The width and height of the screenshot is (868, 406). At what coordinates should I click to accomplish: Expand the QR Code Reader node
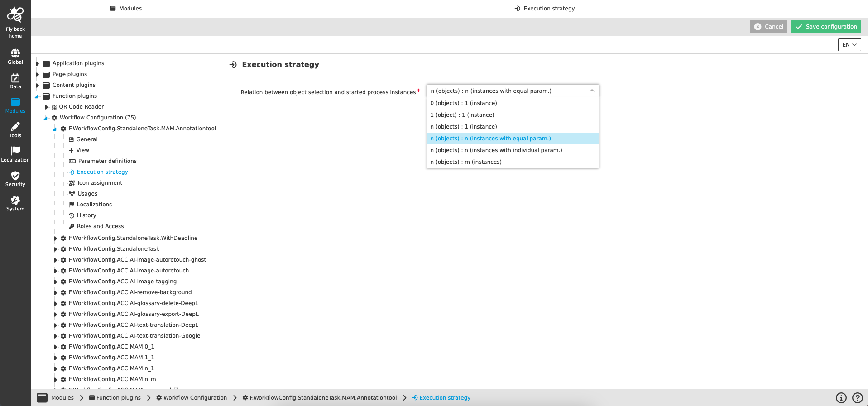click(46, 107)
